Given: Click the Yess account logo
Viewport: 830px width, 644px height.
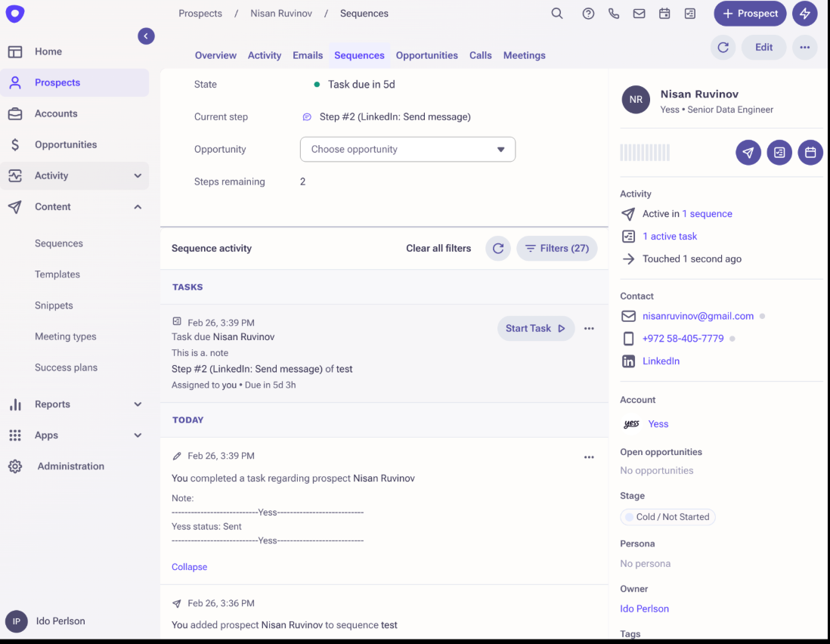Looking at the screenshot, I should (631, 424).
